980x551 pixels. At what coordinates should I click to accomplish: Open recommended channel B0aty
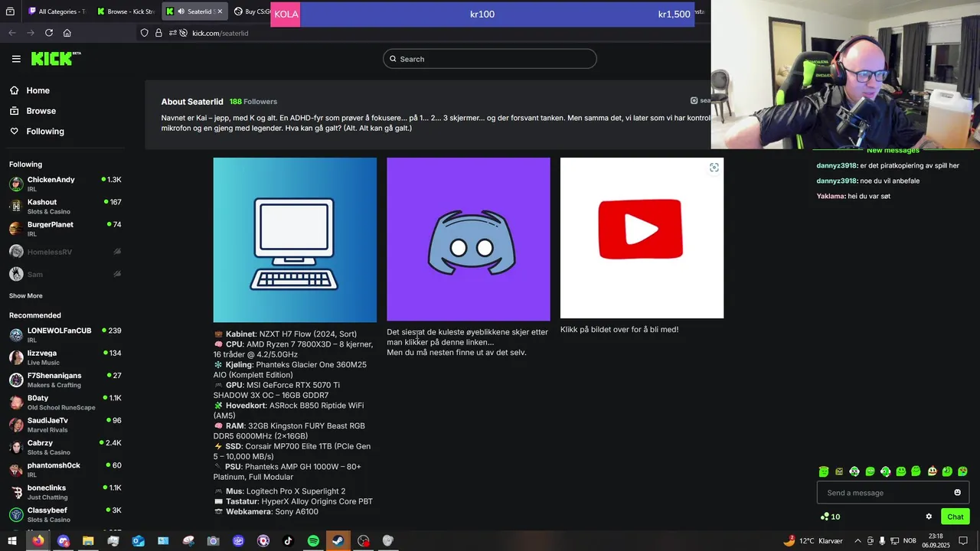(x=65, y=402)
